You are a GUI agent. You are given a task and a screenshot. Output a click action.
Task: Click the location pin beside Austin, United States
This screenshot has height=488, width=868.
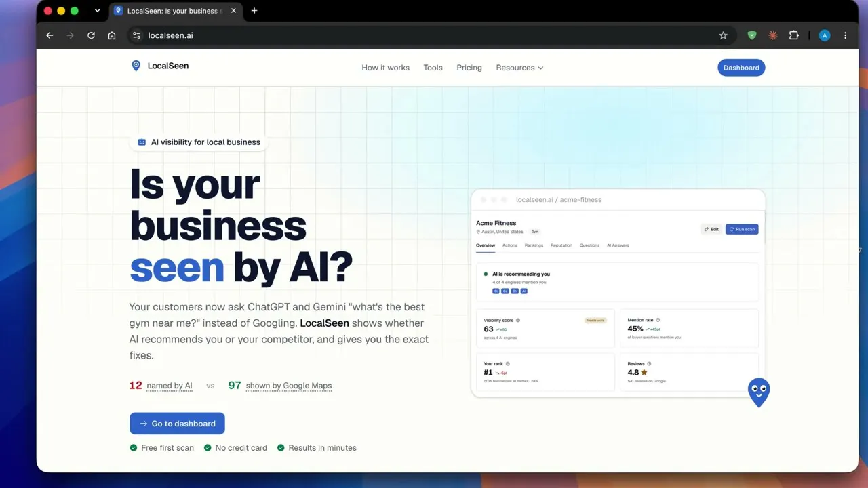pos(478,232)
